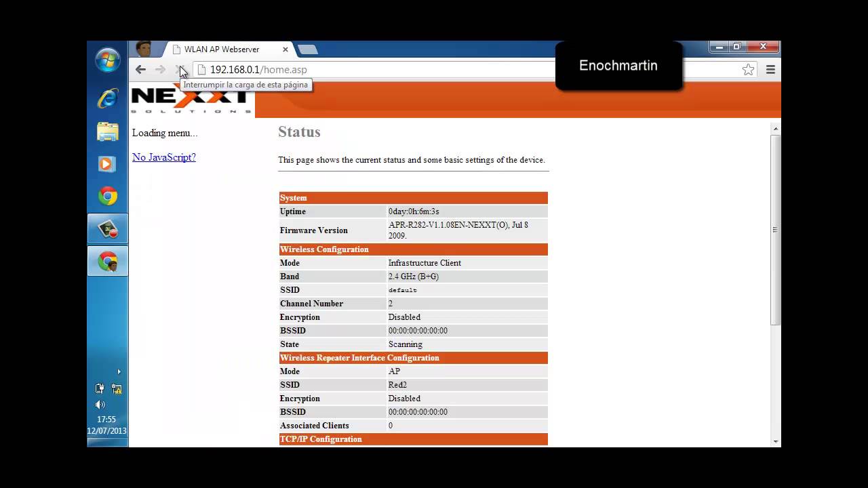Viewport: 868px width, 488px height.
Task: Click the Nexxt Solutions logo
Action: pyautogui.click(x=191, y=100)
